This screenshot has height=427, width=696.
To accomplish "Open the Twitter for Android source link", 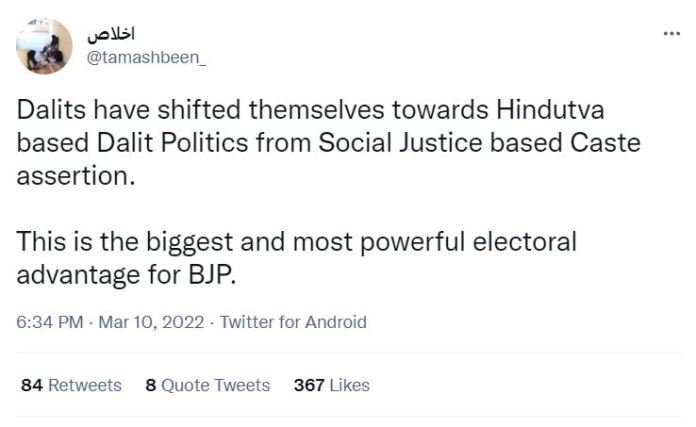I will tap(293, 322).
